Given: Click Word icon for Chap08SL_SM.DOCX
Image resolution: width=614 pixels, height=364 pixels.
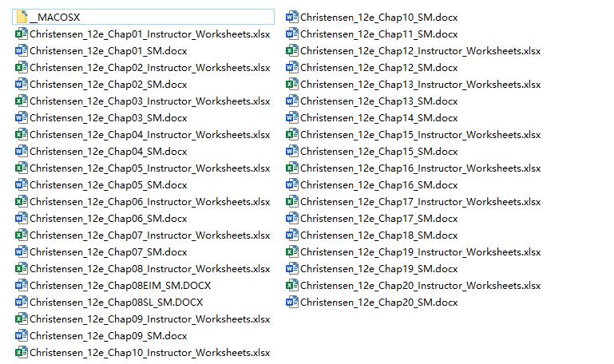Looking at the screenshot, I should (x=21, y=303).
